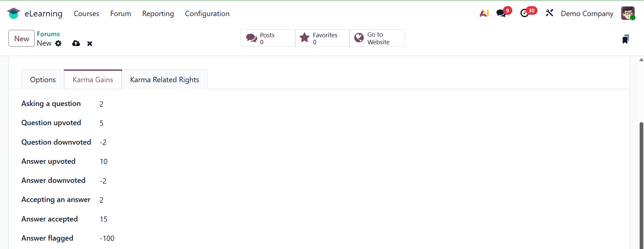The height and width of the screenshot is (249, 644).
Task: Open the debug tools wrench icon
Action: pyautogui.click(x=549, y=13)
